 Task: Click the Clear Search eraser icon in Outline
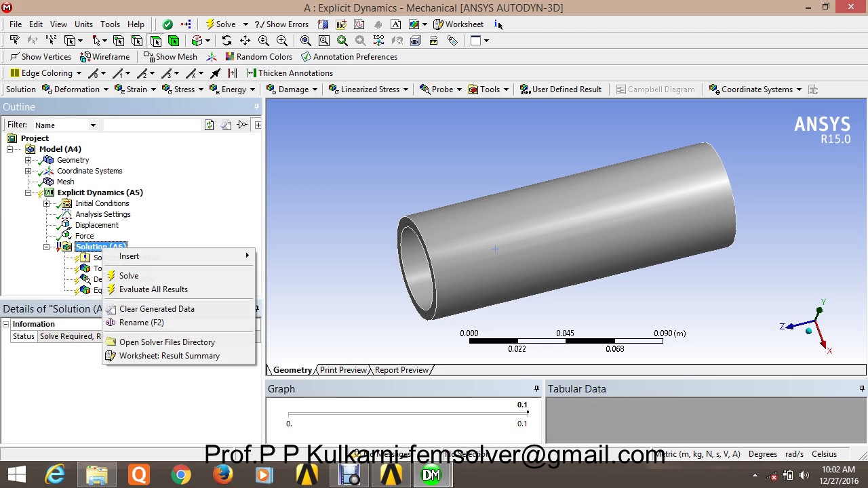[226, 125]
